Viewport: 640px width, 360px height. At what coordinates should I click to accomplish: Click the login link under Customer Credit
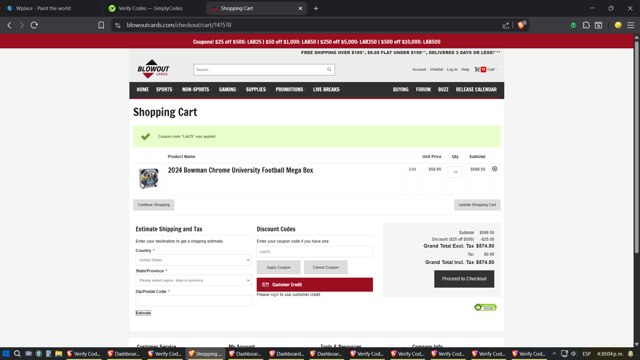click(x=274, y=294)
